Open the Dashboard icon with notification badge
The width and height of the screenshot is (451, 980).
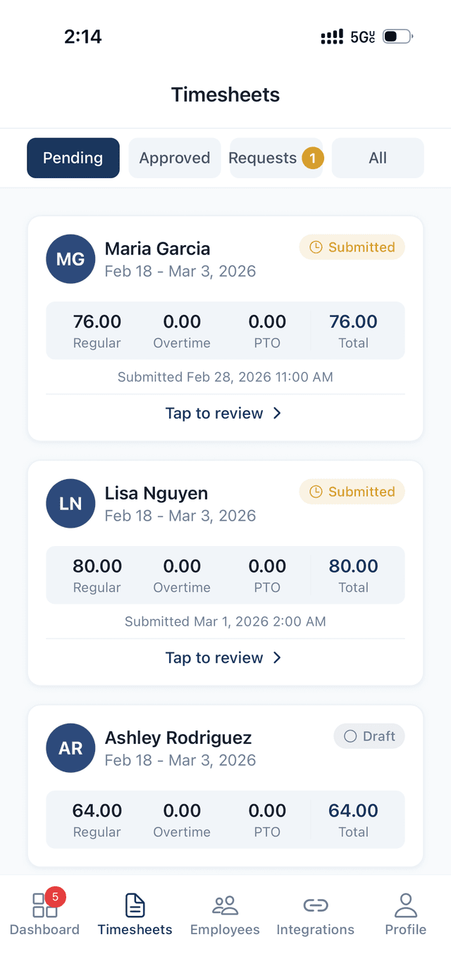click(44, 907)
